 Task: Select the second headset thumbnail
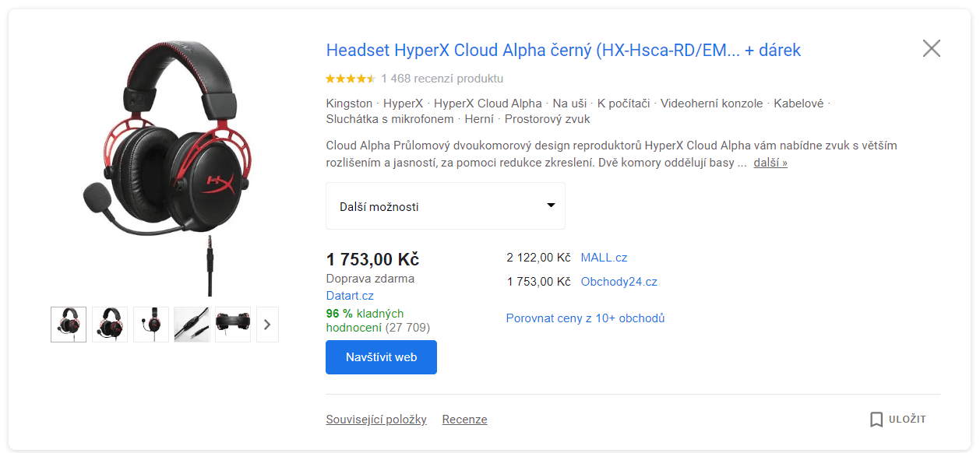pyautogui.click(x=110, y=325)
